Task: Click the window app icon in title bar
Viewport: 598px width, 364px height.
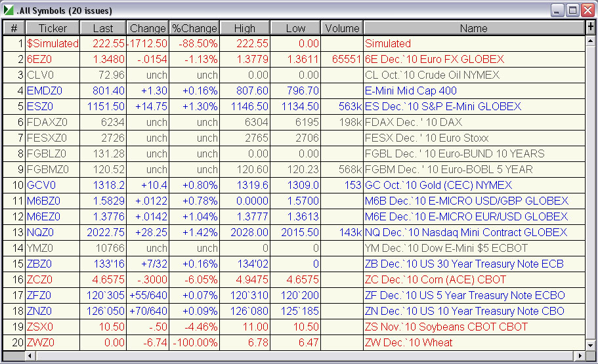Action: [x=9, y=10]
